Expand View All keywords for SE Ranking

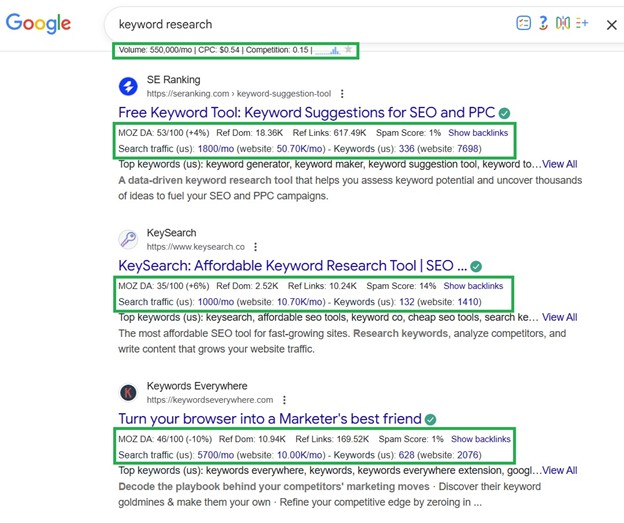559,164
